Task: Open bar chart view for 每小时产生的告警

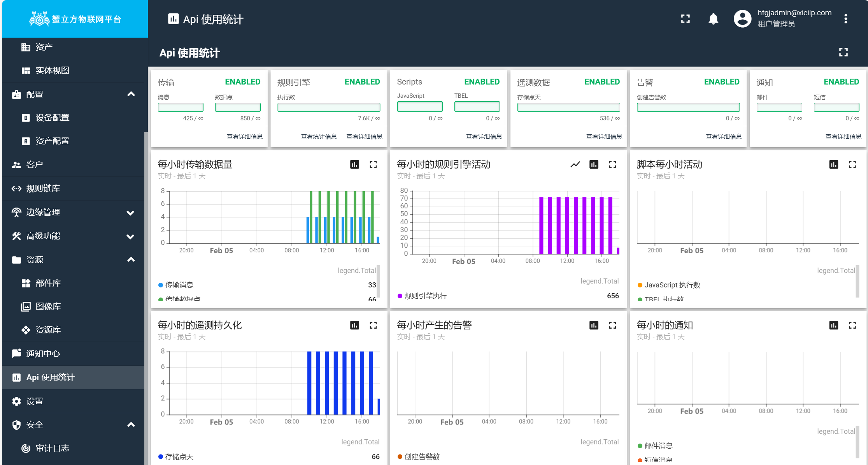Action: pyautogui.click(x=594, y=325)
